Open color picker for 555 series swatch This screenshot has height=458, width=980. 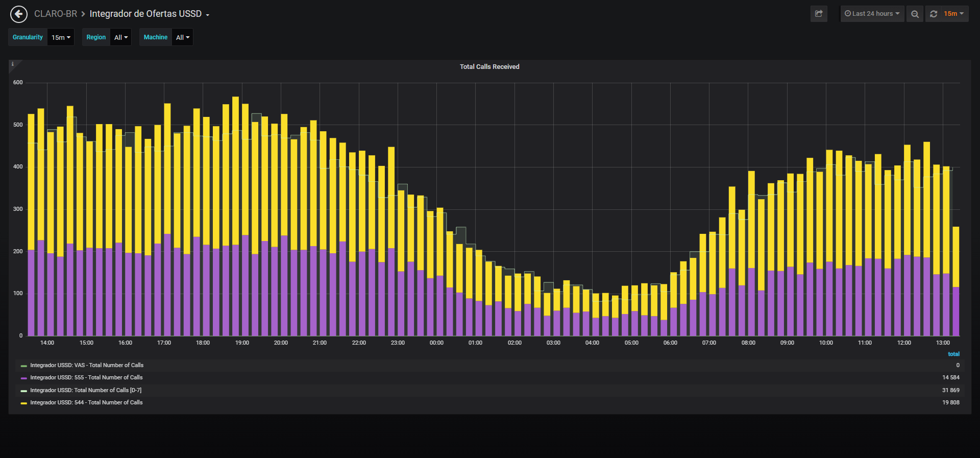[x=24, y=378]
